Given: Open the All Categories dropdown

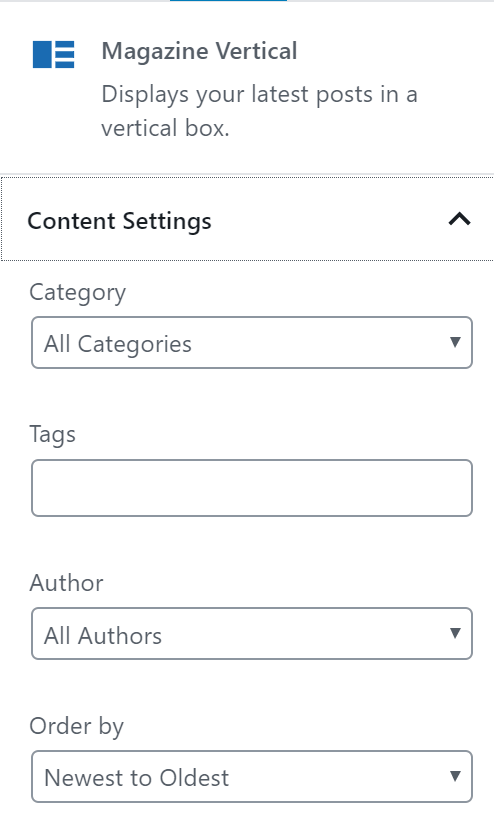Looking at the screenshot, I should coord(252,342).
